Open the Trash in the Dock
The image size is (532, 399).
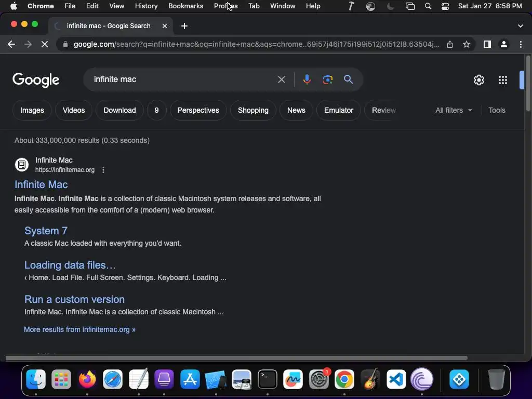pyautogui.click(x=496, y=379)
